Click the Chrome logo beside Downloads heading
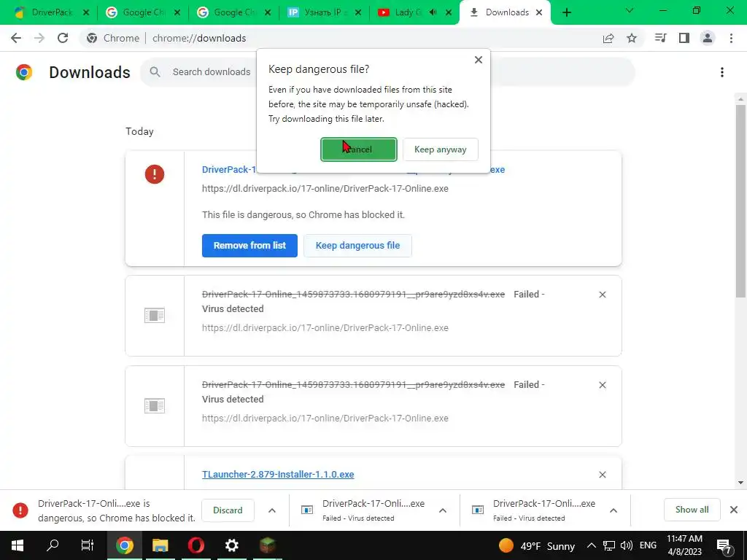The width and height of the screenshot is (747, 560). point(24,72)
